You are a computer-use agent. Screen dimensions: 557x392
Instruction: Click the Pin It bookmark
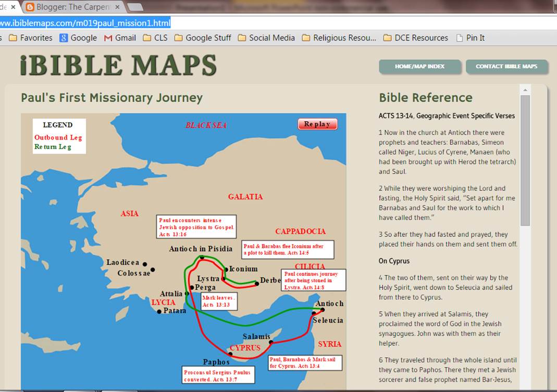point(470,37)
